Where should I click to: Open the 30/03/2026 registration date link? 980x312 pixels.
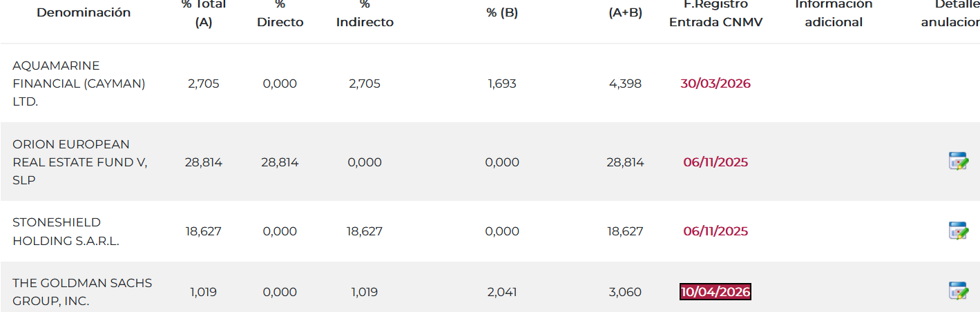(x=715, y=84)
